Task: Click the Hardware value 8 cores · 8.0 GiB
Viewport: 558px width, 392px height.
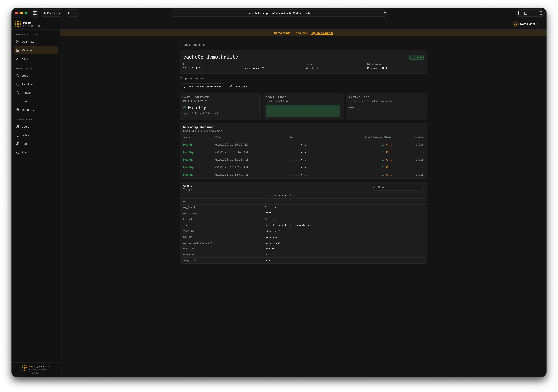Action: coord(378,68)
